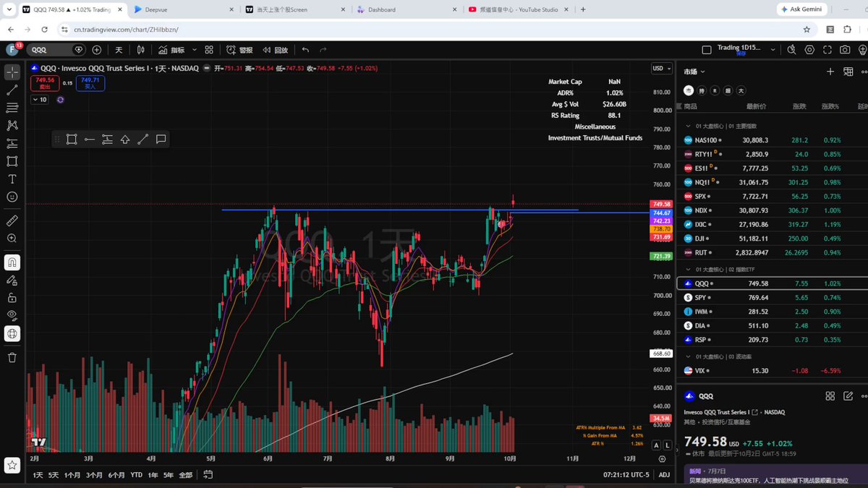The height and width of the screenshot is (488, 868).
Task: Click the 5年 range at the bar's right
Action: pyautogui.click(x=168, y=475)
